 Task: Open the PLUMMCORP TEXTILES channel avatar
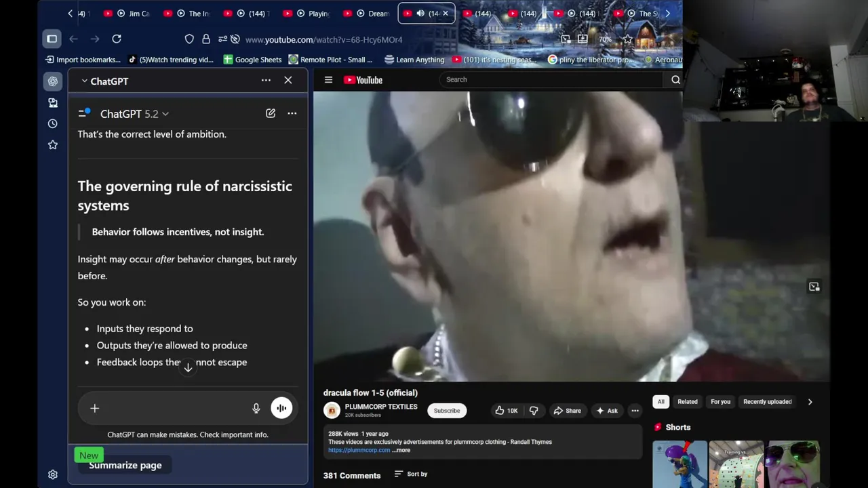[x=332, y=410]
